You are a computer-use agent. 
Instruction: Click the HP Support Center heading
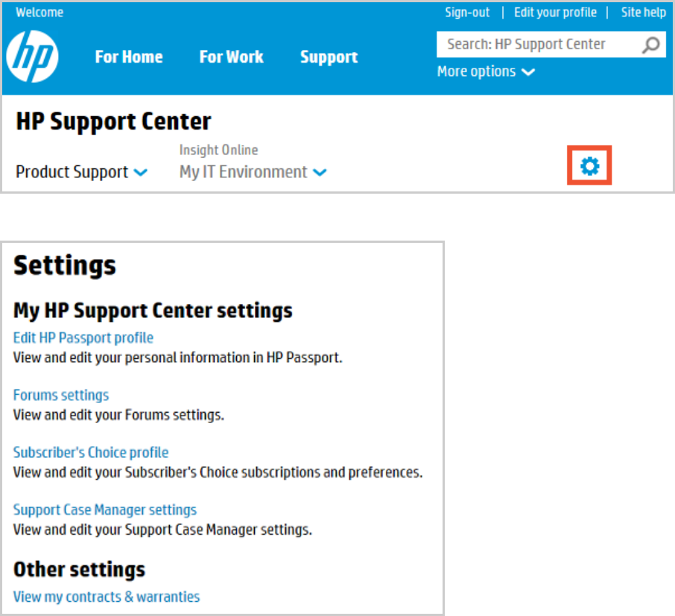113,121
